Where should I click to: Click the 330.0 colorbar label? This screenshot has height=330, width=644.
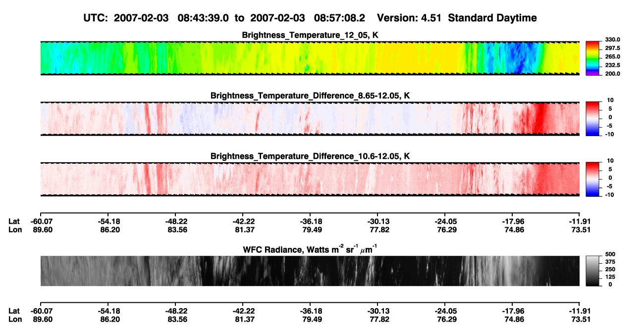click(613, 40)
